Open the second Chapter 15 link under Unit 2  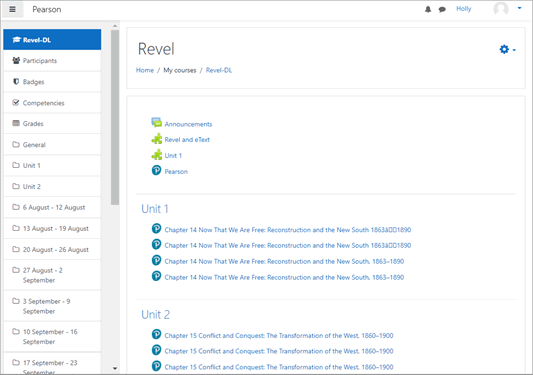(x=279, y=351)
